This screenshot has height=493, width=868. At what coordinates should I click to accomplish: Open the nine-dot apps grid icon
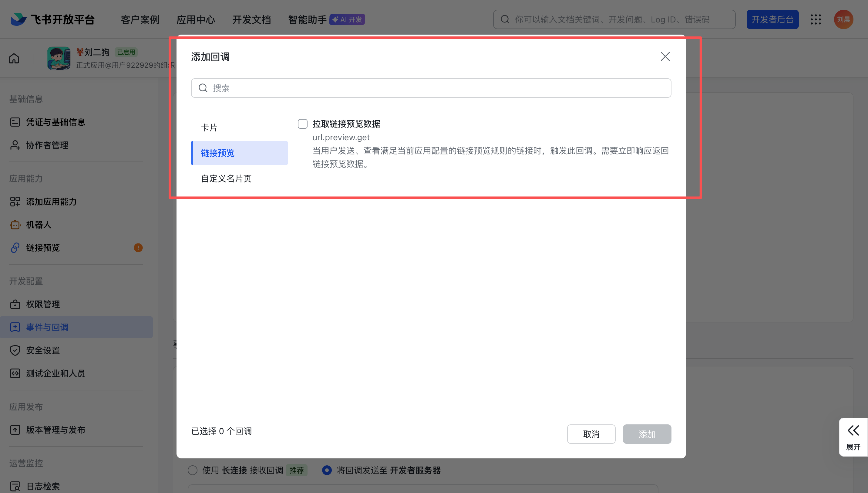click(x=816, y=20)
